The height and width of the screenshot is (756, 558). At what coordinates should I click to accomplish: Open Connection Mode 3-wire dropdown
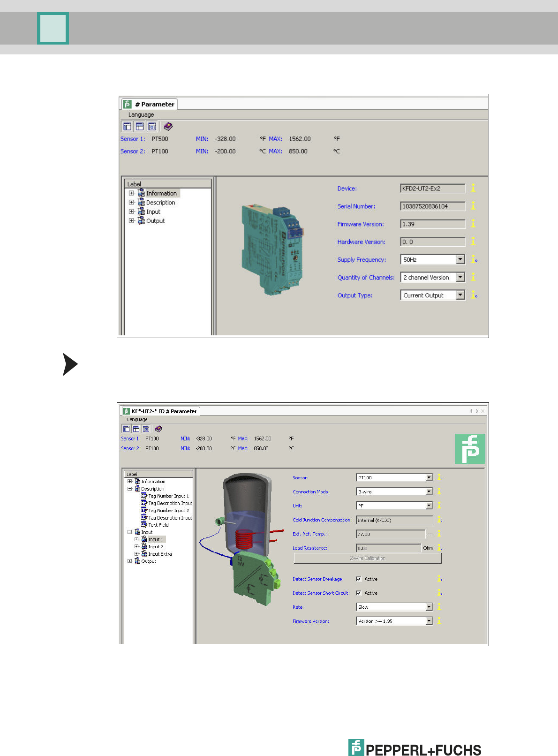pyautogui.click(x=429, y=491)
